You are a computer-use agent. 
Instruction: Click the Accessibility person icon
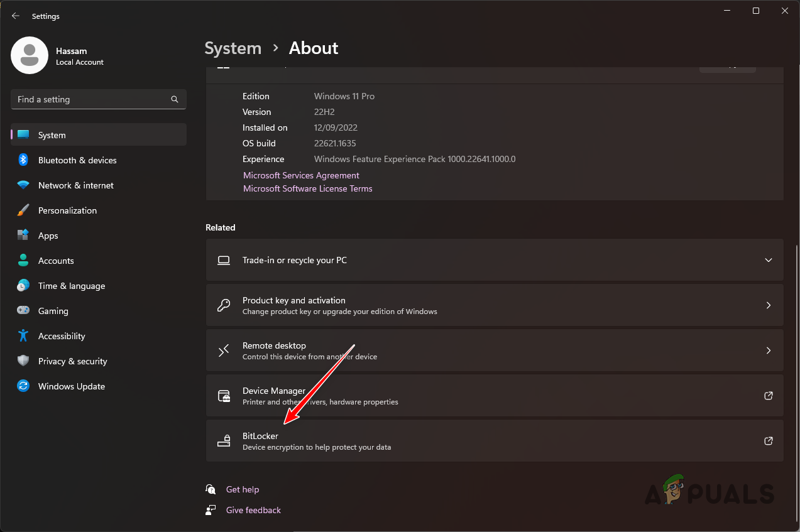(x=23, y=336)
